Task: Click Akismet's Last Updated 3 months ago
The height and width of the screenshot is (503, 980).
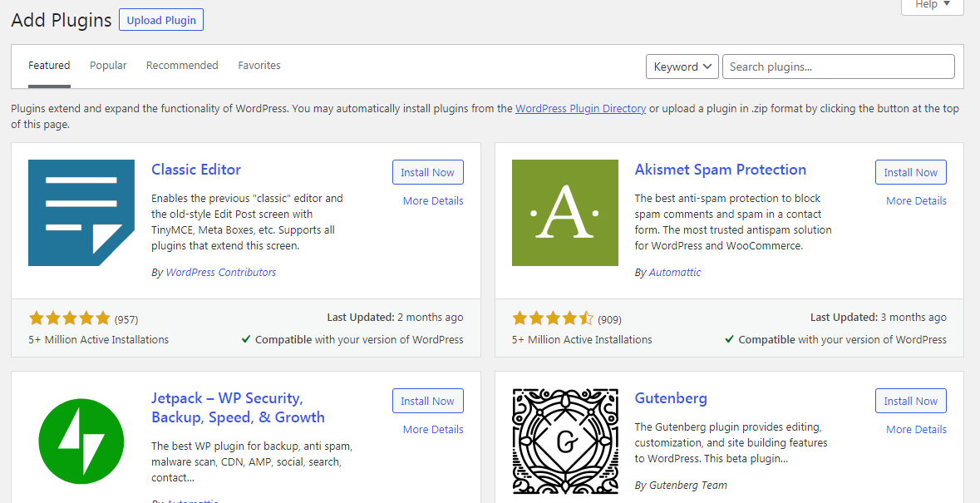Action: [x=878, y=318]
